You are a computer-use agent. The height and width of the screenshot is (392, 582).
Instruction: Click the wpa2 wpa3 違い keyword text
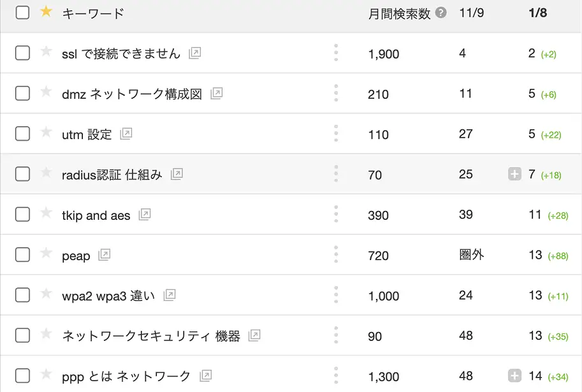pos(108,296)
